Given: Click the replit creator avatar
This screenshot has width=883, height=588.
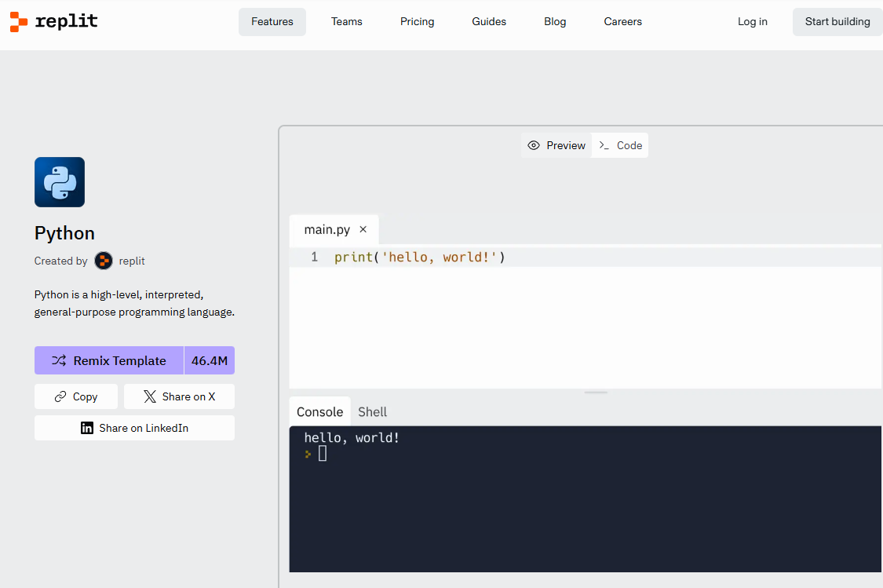Looking at the screenshot, I should pos(104,261).
